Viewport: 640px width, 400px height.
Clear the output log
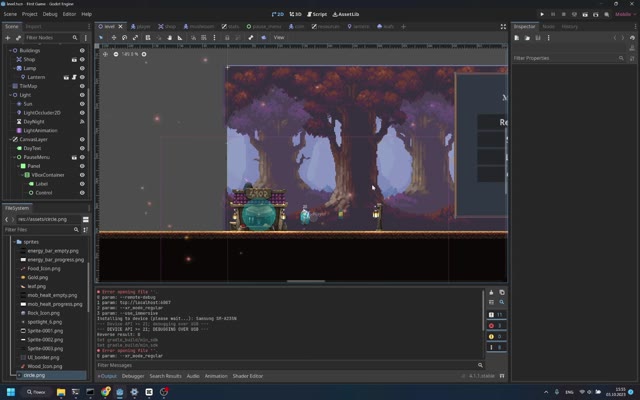pyautogui.click(x=491, y=292)
